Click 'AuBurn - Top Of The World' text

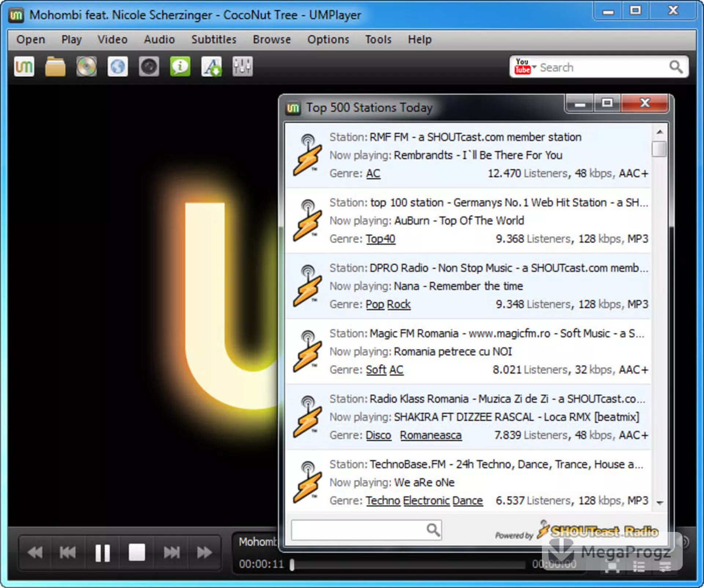point(459,221)
